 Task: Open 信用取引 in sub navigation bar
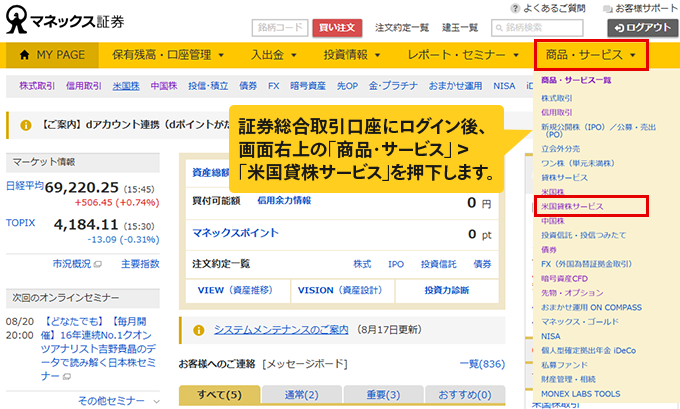pyautogui.click(x=83, y=86)
